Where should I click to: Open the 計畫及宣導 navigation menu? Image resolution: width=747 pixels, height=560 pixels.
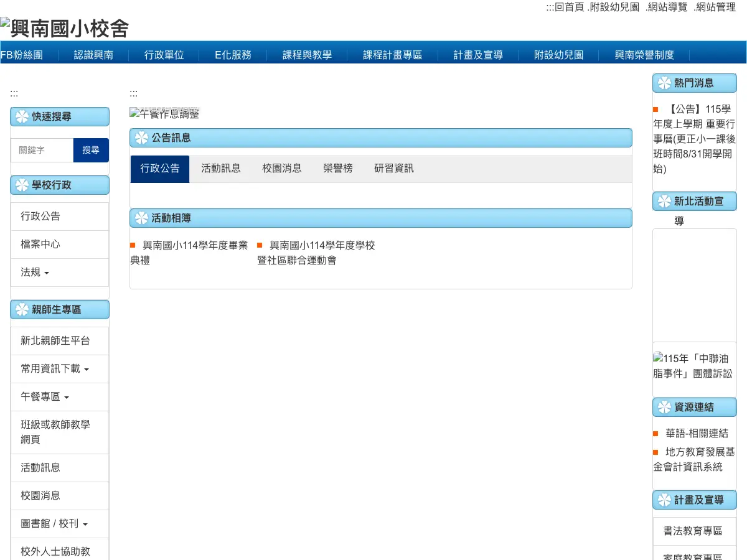tap(478, 55)
